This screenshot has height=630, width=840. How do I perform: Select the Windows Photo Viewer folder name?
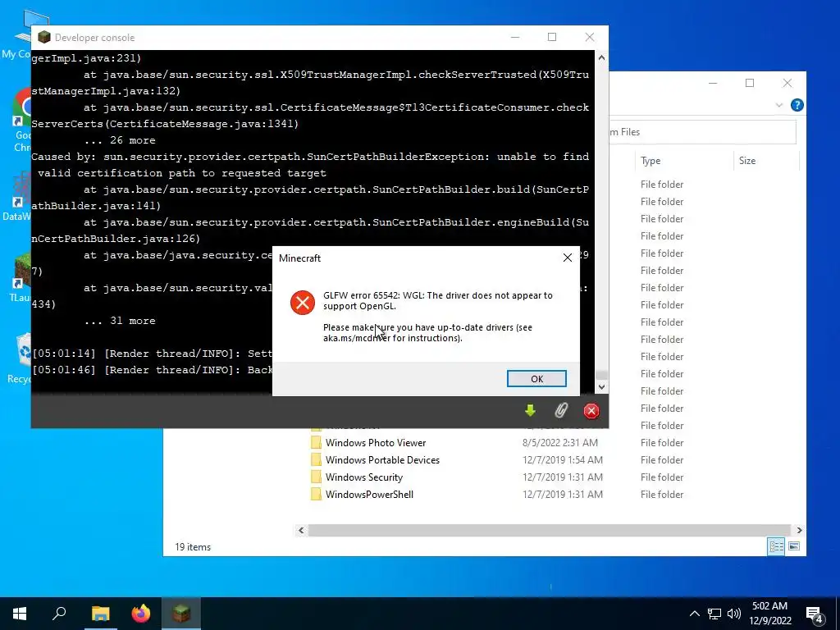[376, 442]
